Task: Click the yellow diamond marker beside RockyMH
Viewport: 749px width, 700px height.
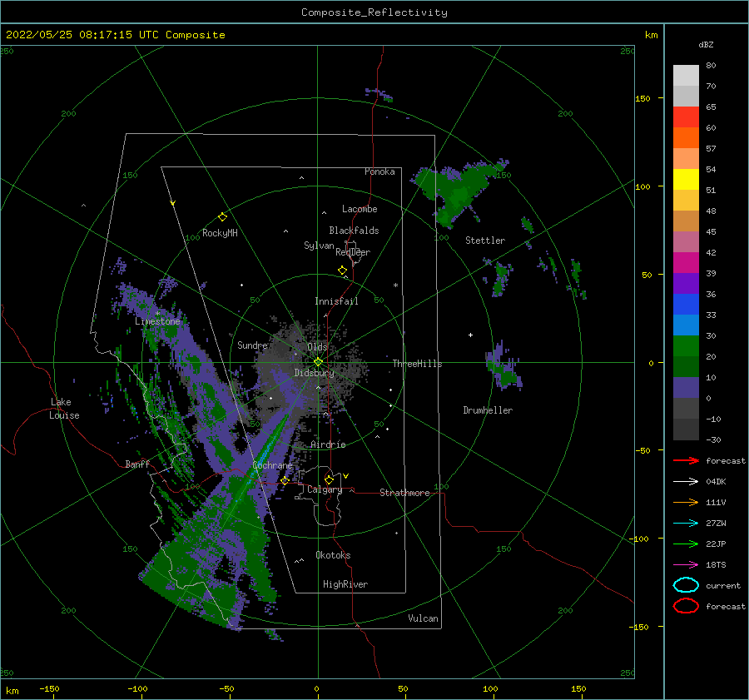Action: pyautogui.click(x=222, y=217)
